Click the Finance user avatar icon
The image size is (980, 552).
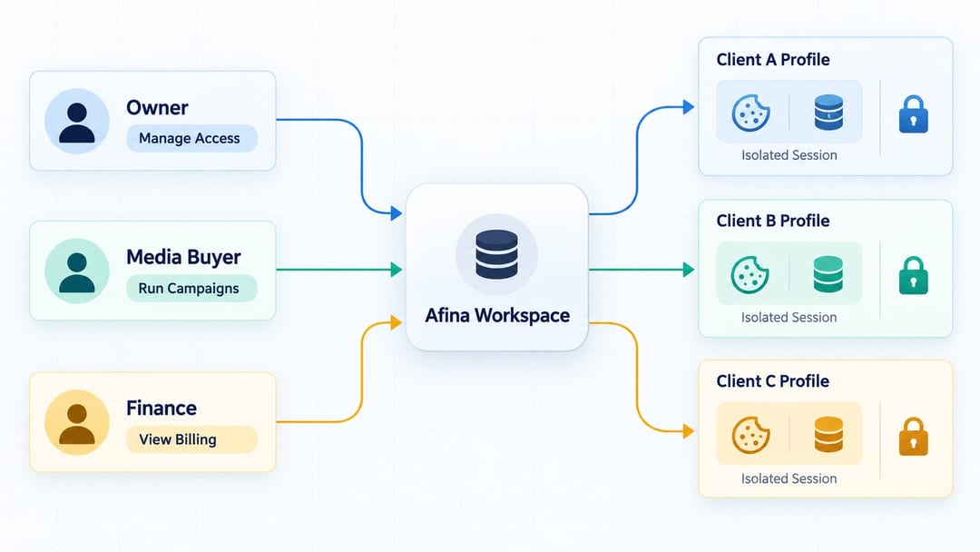(x=77, y=422)
